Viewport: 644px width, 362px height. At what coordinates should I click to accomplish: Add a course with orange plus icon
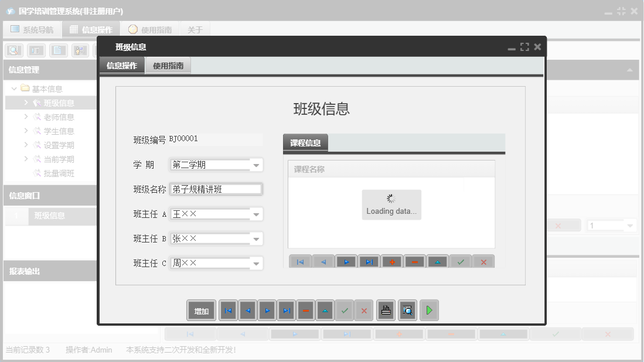click(x=391, y=262)
